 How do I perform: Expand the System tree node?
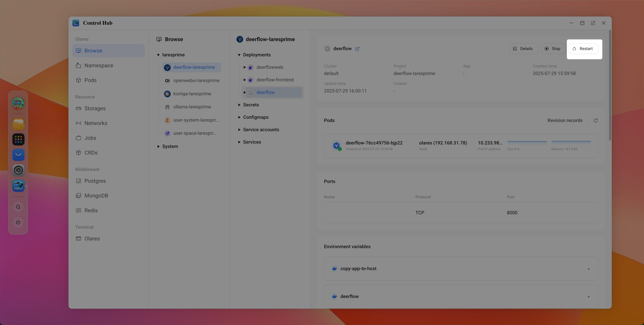pyautogui.click(x=158, y=147)
